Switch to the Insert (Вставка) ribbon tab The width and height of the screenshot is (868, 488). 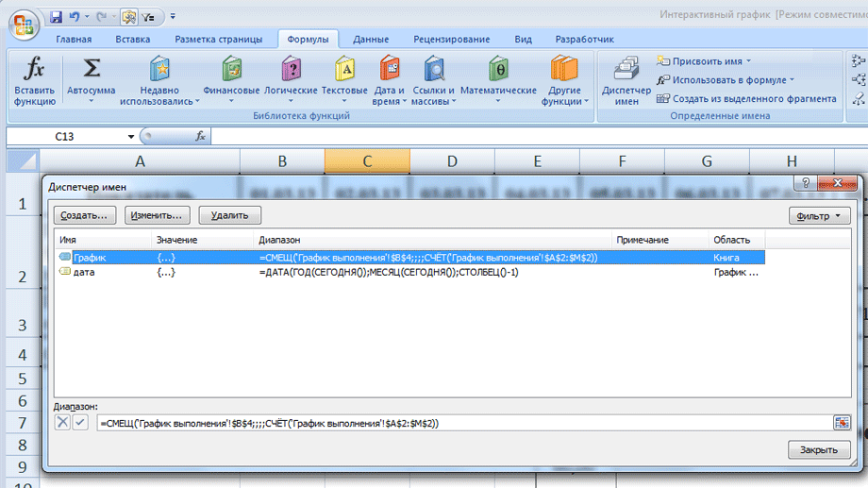click(133, 40)
